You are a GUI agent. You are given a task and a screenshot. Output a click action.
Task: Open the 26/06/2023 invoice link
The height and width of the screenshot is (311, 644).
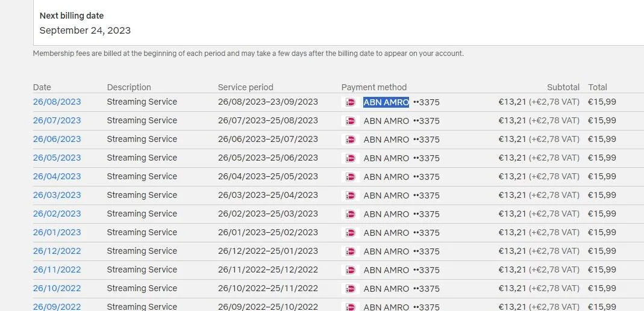(57, 139)
